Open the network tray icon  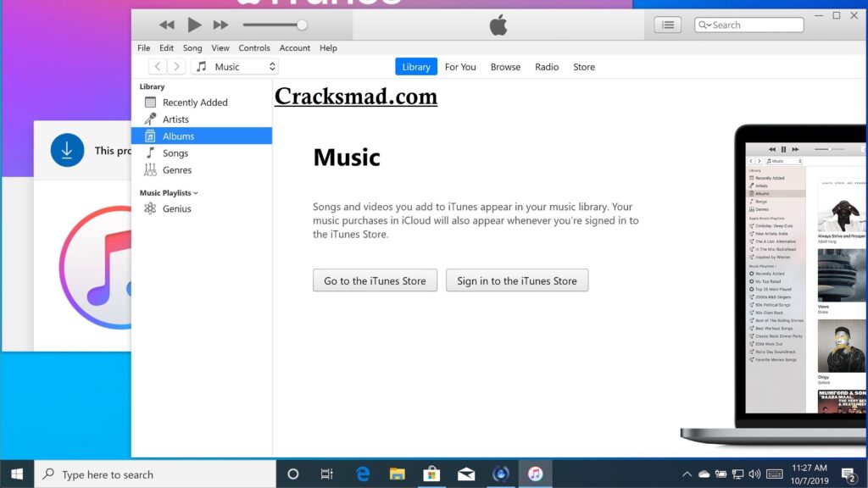[738, 474]
